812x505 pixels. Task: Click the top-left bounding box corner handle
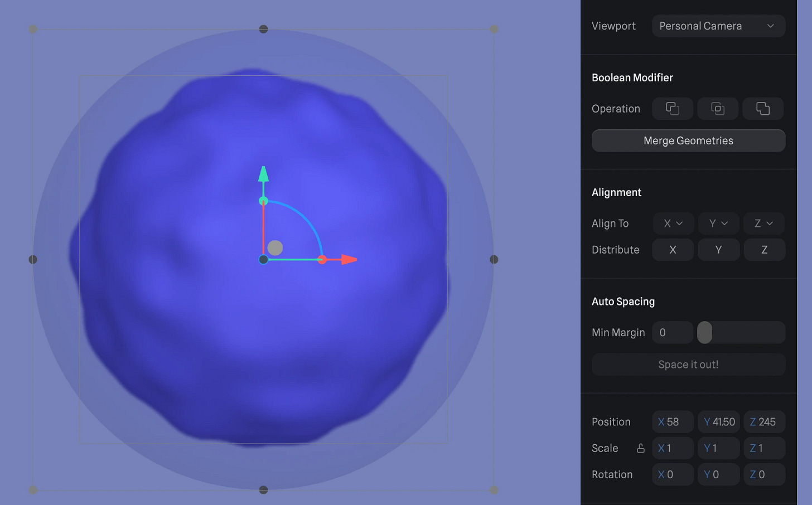(x=33, y=29)
